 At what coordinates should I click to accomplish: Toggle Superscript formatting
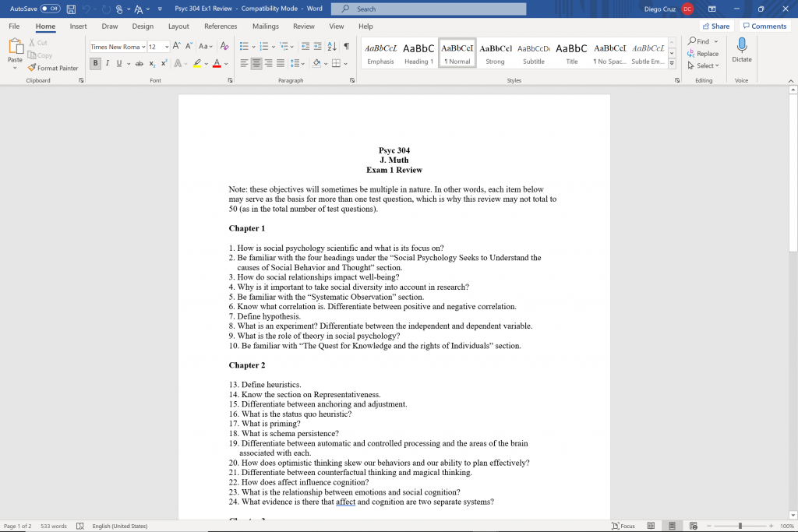click(164, 63)
